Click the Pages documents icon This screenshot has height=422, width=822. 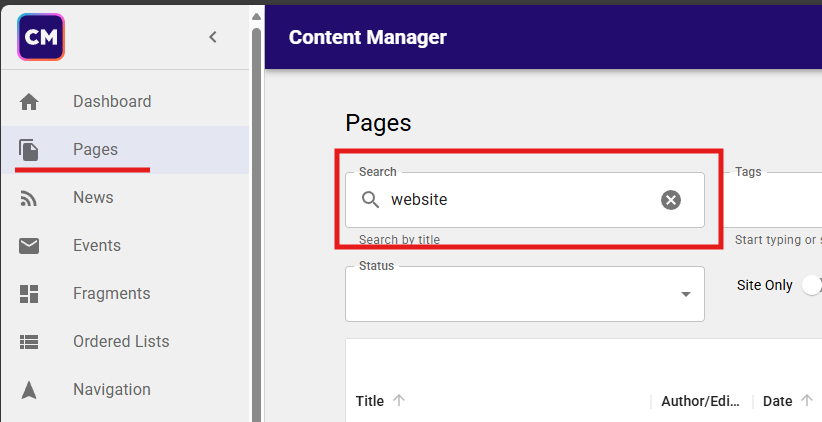tap(29, 150)
